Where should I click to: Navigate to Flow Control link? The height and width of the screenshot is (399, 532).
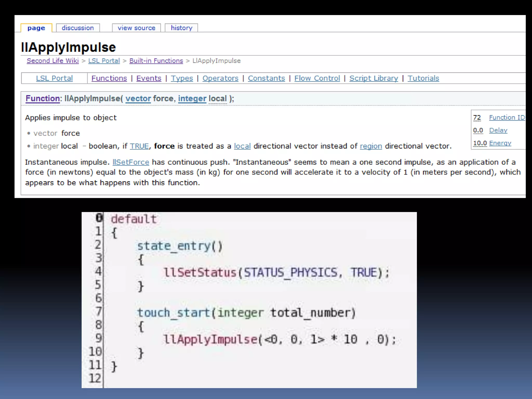click(x=317, y=78)
